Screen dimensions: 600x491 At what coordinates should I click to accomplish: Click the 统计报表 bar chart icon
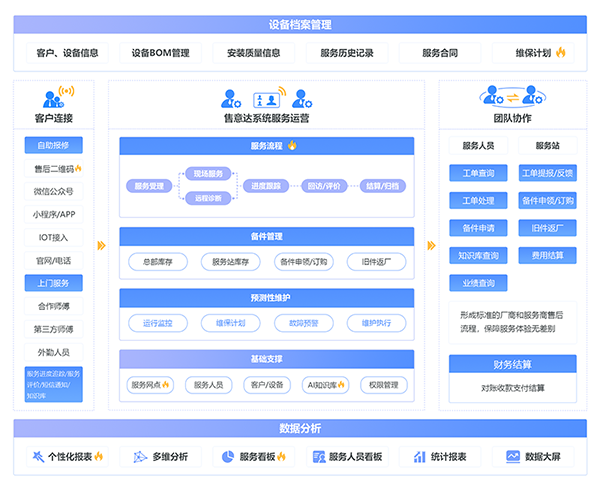(420, 457)
